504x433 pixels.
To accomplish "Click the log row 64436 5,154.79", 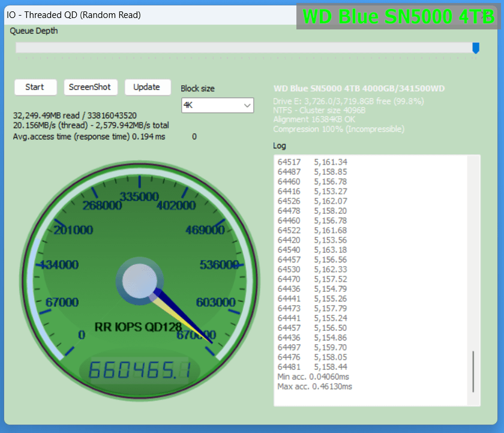I will click(x=312, y=289).
